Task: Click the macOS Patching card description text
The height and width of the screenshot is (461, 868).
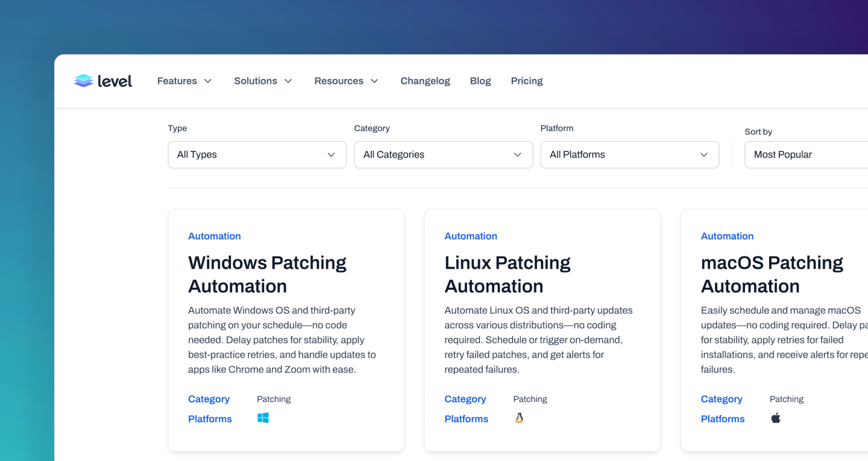Action: (784, 340)
